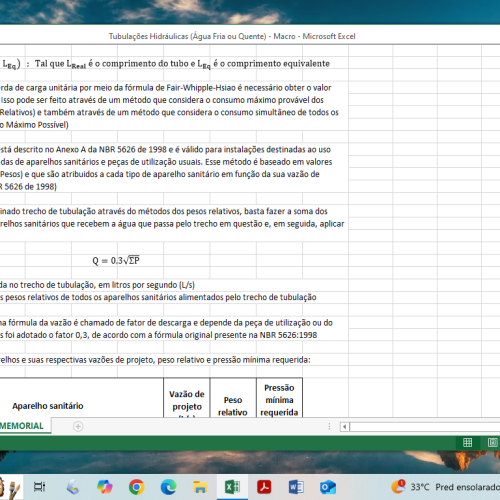Launch Google Chrome from taskbar

(137, 487)
